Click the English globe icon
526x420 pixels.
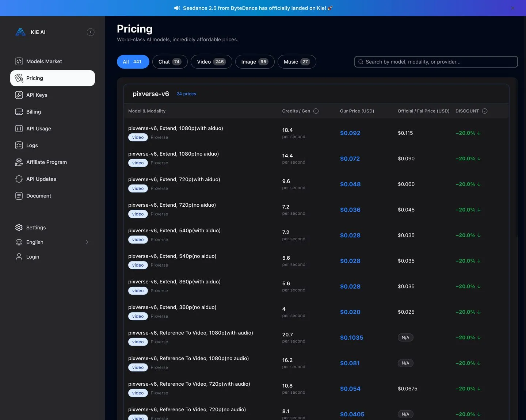click(x=19, y=242)
